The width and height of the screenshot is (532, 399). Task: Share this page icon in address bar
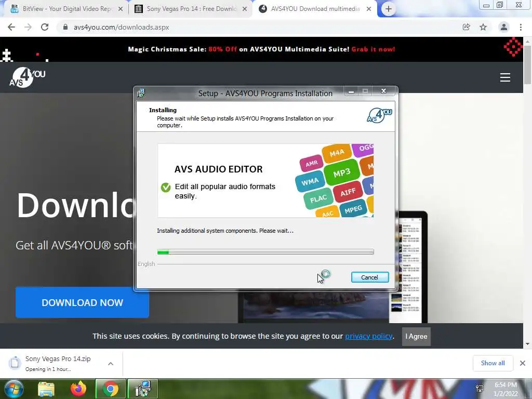pyautogui.click(x=466, y=27)
